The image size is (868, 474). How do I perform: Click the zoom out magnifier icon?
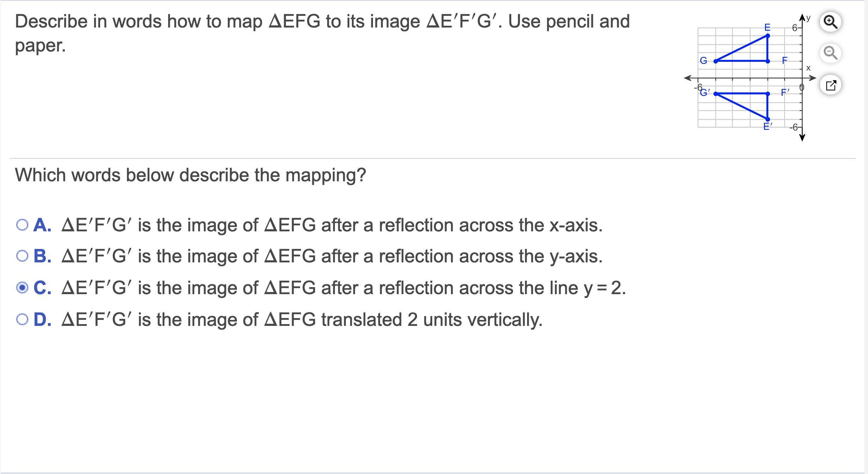[x=831, y=53]
